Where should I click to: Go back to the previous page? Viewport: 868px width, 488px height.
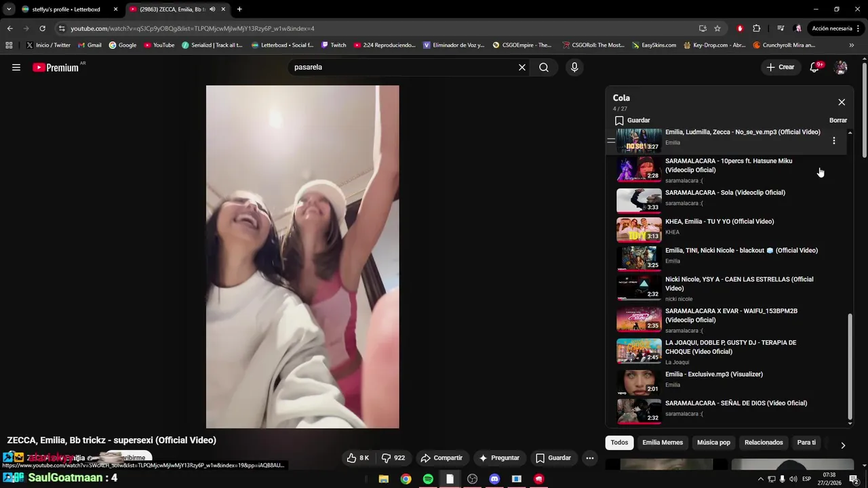click(x=9, y=28)
